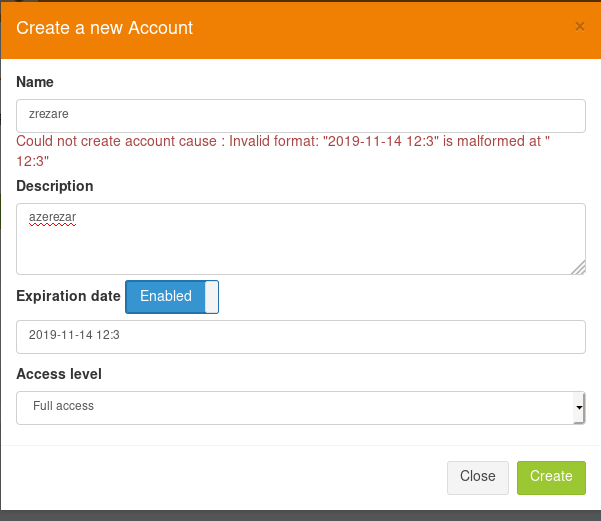Viewport: 601px width, 521px height.
Task: Click the white handle of the Enabled switch
Action: coord(211,297)
